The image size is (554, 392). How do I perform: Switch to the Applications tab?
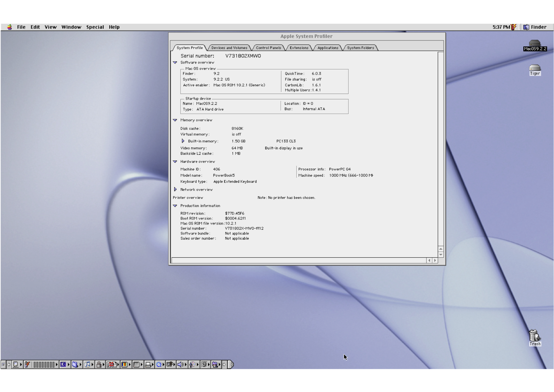(328, 48)
